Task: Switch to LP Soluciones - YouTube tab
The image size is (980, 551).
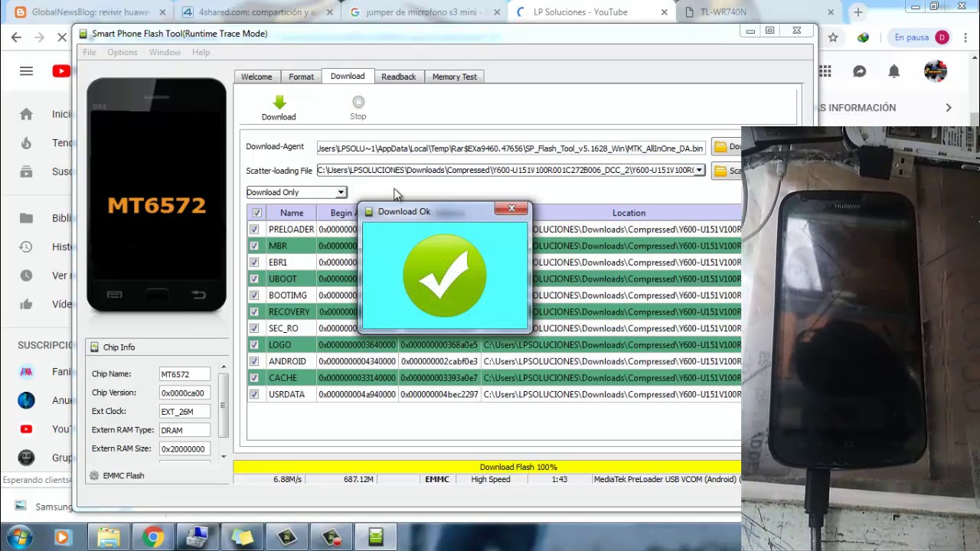Action: [590, 12]
